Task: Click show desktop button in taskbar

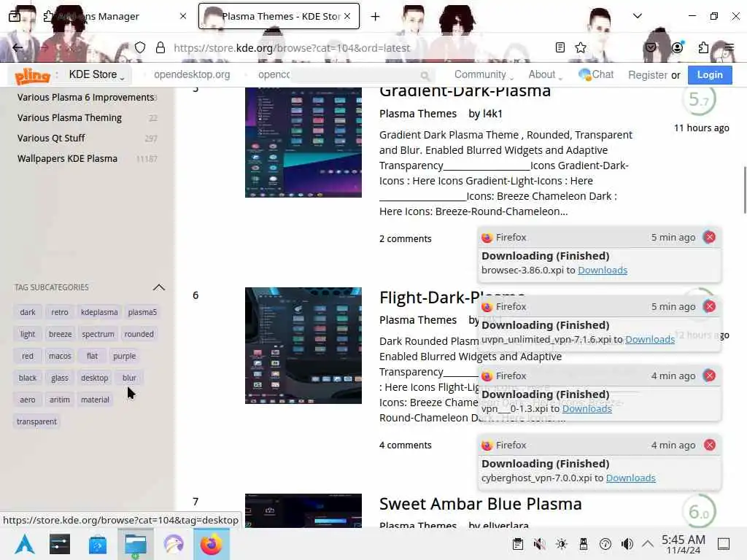Action: click(724, 544)
